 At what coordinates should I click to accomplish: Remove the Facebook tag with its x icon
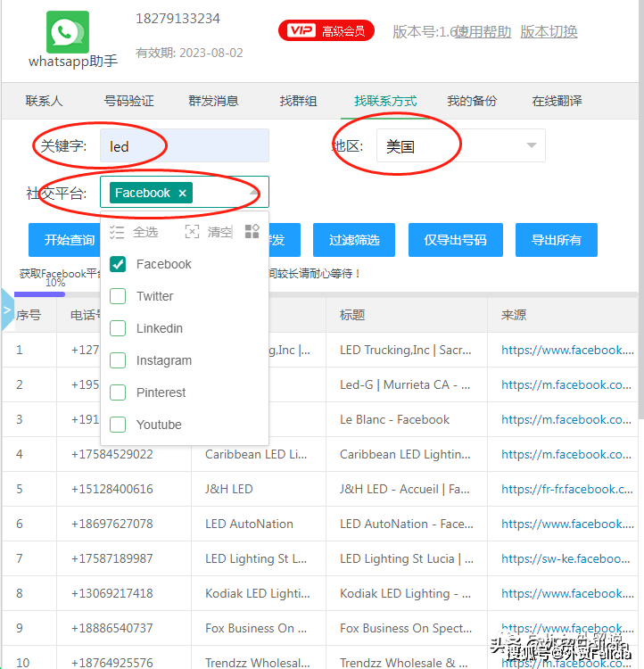tap(183, 193)
